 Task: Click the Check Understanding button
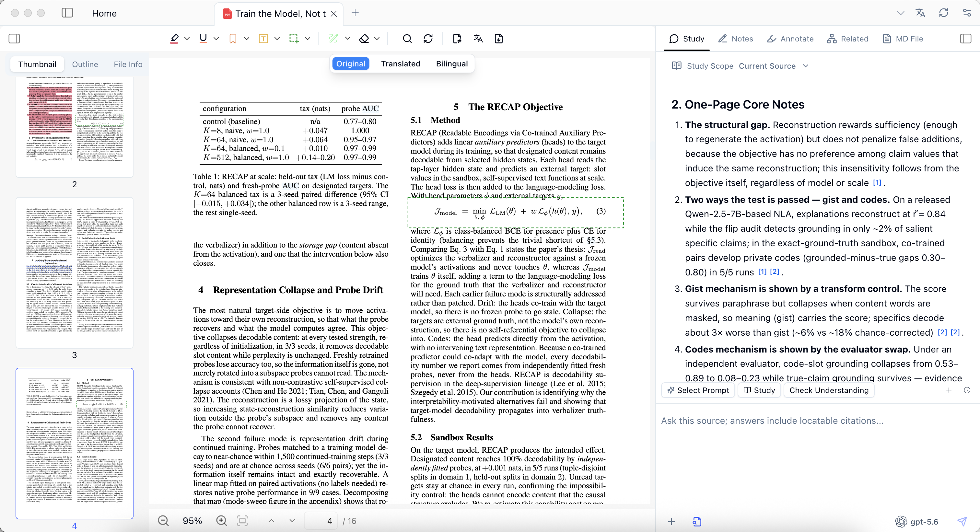829,390
